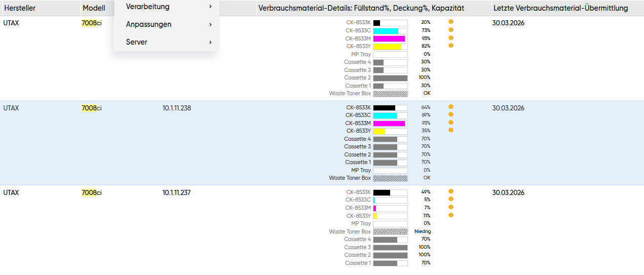The height and width of the screenshot is (275, 644).
Task: Click the cyan toner bar at 73%
Action: (390, 30)
